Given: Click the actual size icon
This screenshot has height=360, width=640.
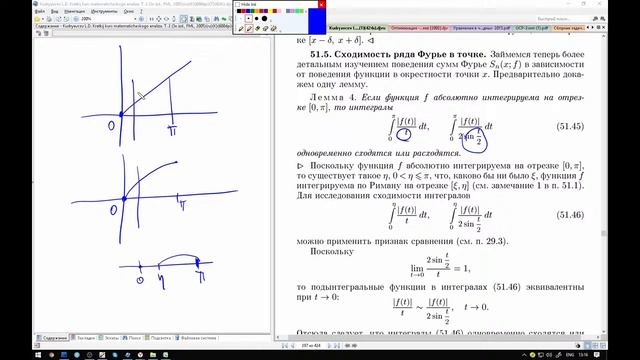Looking at the screenshot, I should [151, 19].
